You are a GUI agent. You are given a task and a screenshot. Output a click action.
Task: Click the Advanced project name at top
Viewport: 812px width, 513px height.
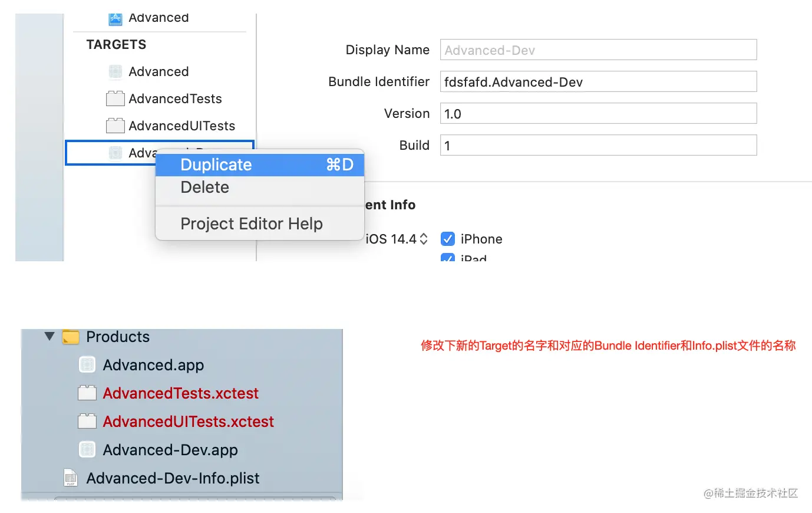pos(159,18)
